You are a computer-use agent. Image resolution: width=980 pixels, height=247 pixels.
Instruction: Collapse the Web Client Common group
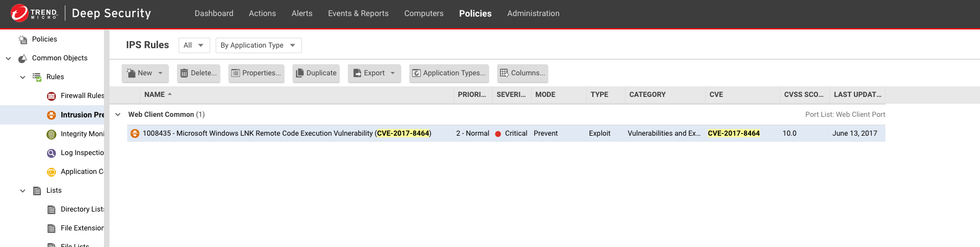click(x=118, y=115)
